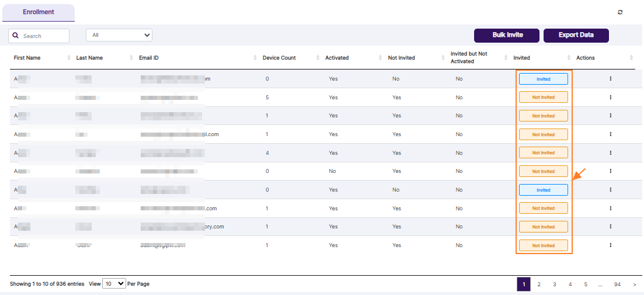Click the refresh icon at top right
This screenshot has width=644, height=295.
pos(619,12)
